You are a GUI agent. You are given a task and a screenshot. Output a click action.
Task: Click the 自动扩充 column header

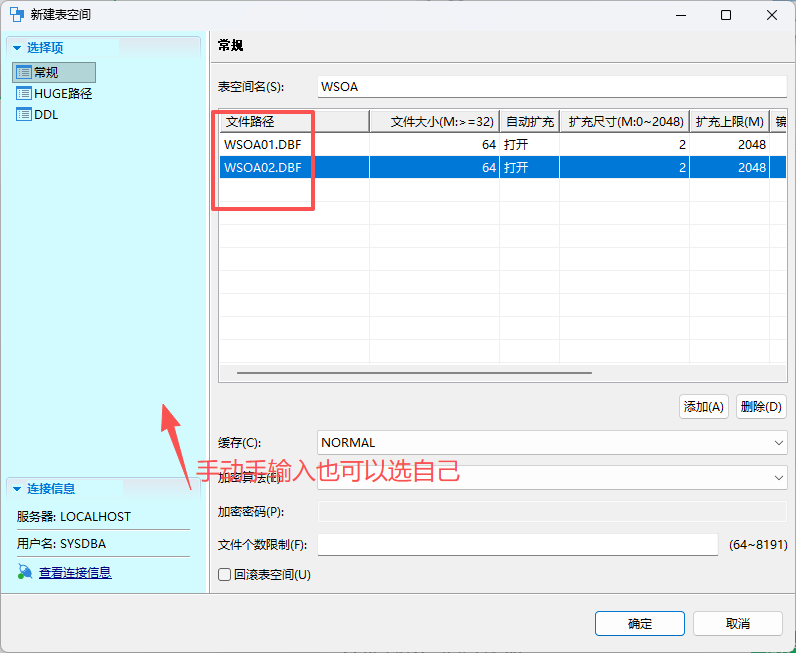[x=529, y=122]
